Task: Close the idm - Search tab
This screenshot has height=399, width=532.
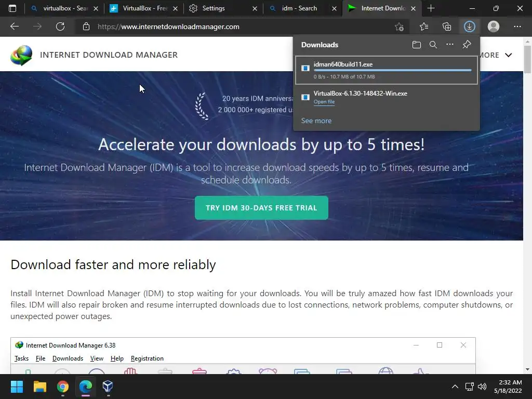Action: pos(334,9)
